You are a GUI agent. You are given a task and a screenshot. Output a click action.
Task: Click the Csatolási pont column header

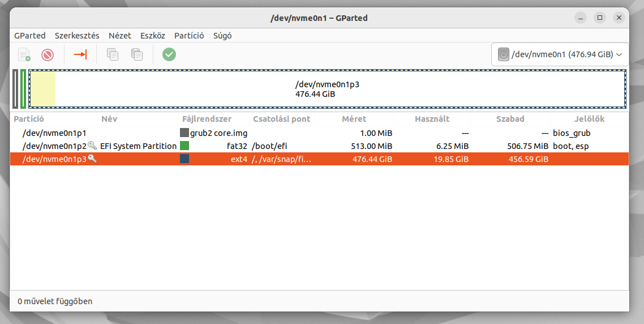[282, 119]
